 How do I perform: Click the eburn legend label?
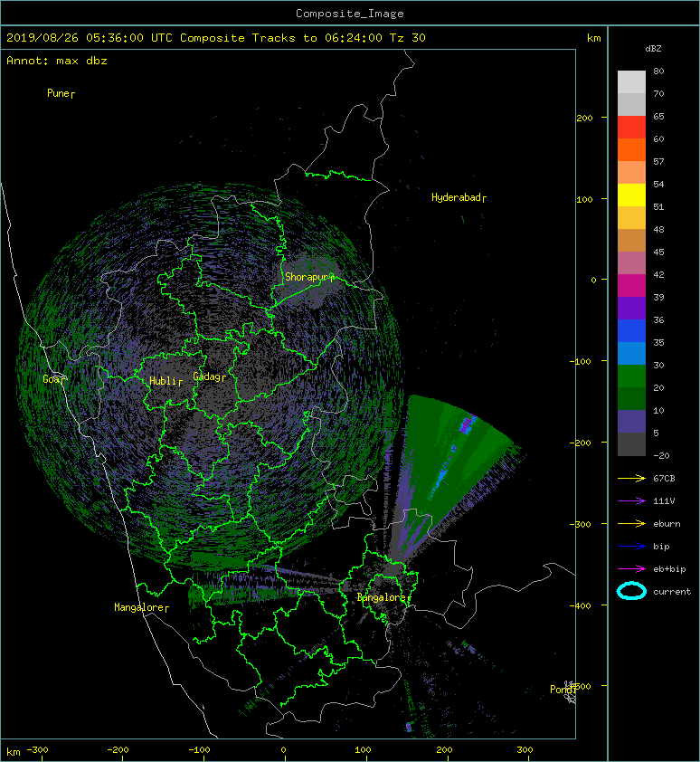click(x=667, y=523)
